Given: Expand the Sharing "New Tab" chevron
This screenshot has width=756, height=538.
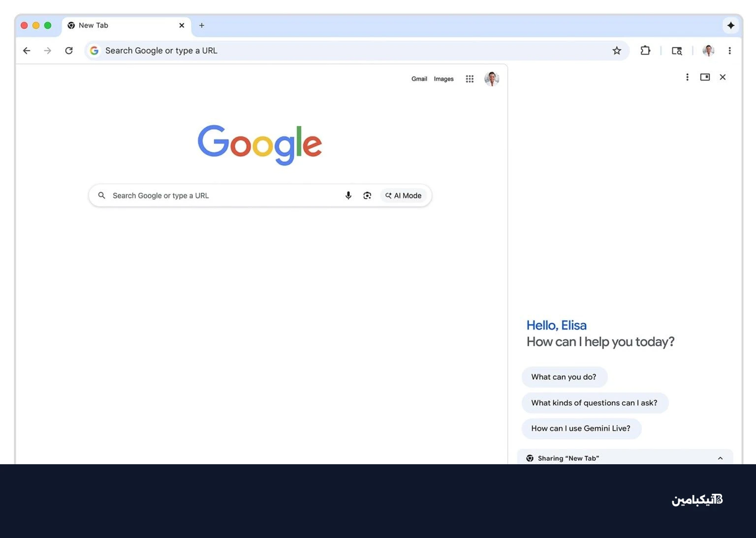Looking at the screenshot, I should click(x=720, y=458).
